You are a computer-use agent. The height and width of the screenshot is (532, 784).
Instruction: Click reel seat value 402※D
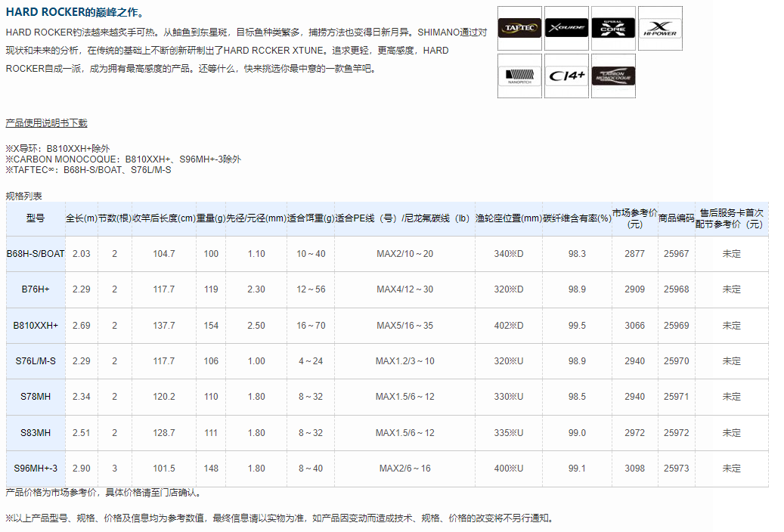pyautogui.click(x=509, y=326)
